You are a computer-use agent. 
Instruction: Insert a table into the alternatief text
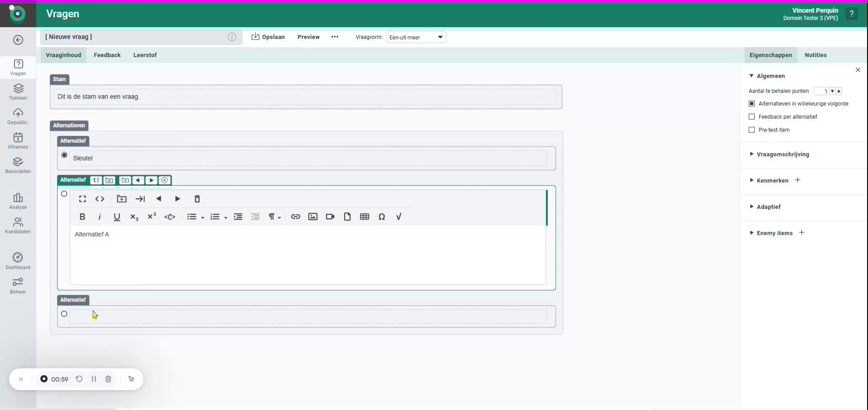pyautogui.click(x=365, y=217)
